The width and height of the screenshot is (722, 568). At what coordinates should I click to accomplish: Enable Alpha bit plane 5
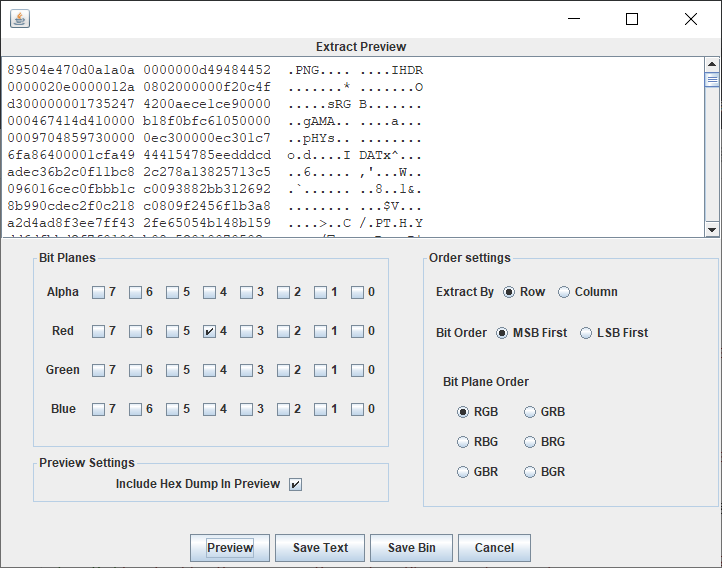[172, 292]
